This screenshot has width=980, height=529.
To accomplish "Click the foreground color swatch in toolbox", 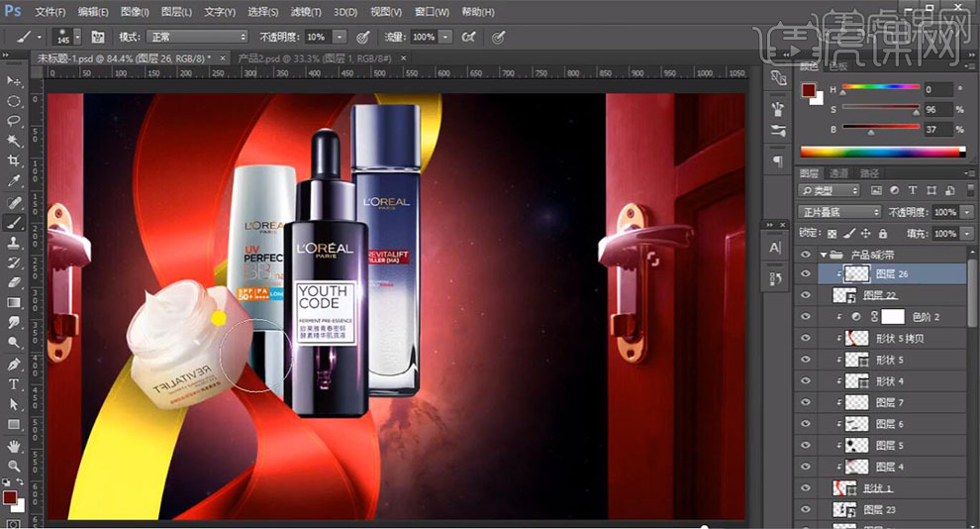I will [x=9, y=497].
